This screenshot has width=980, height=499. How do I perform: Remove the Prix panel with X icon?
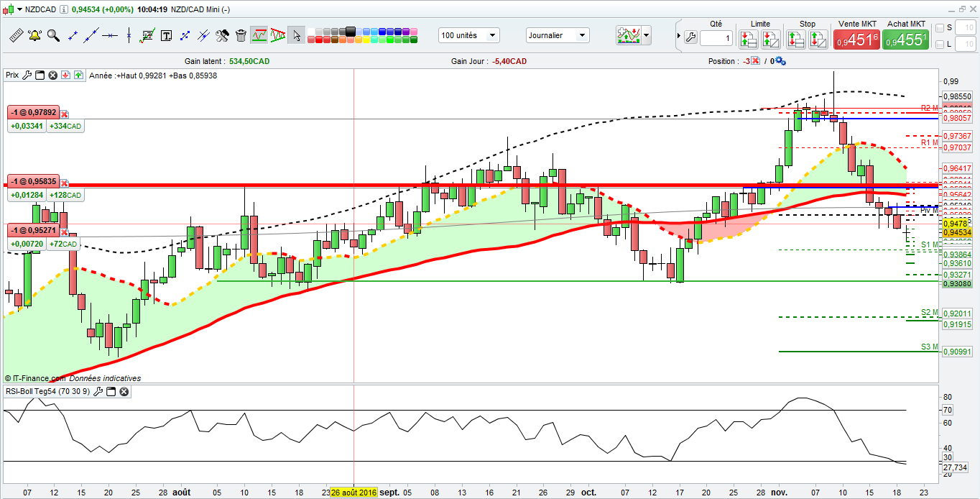(52, 75)
